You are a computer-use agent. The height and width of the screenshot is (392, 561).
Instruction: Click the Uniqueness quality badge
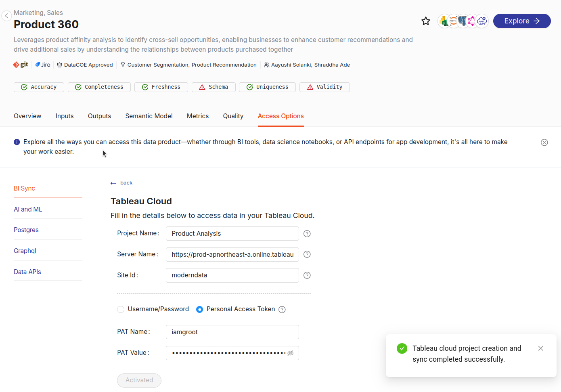coord(267,87)
